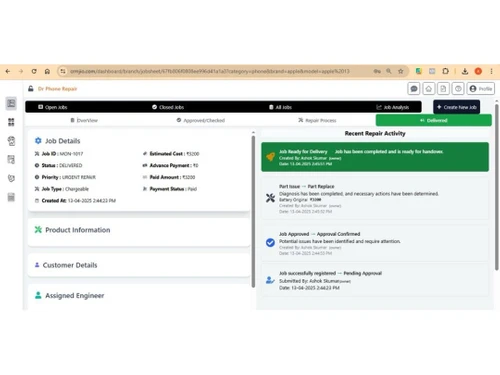Open the Job successfully registered activity card
This screenshot has height=375, width=500.
coord(375,280)
